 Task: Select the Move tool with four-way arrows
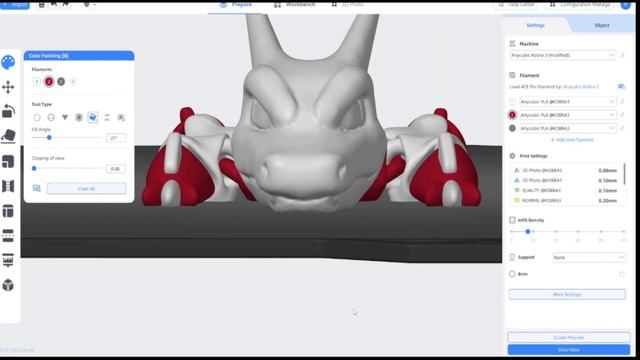pyautogui.click(x=8, y=87)
